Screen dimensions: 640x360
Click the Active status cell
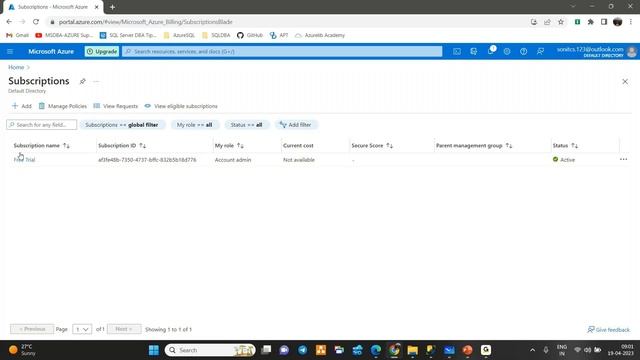coord(564,160)
